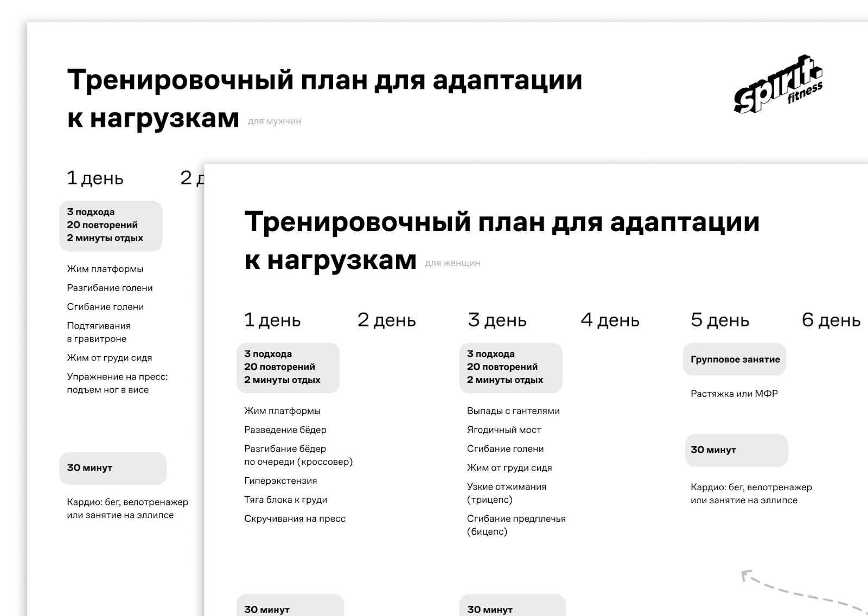Click "Выпады с гантелями" under day 3

(x=513, y=410)
